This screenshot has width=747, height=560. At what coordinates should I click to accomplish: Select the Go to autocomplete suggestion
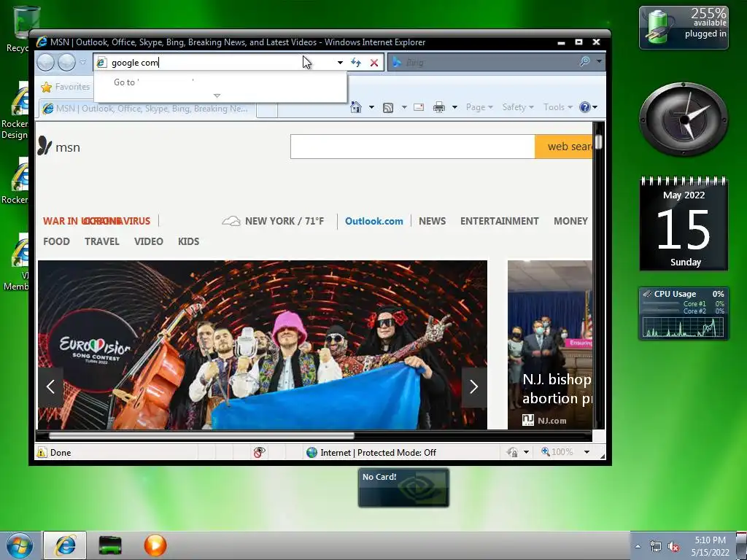coord(220,82)
